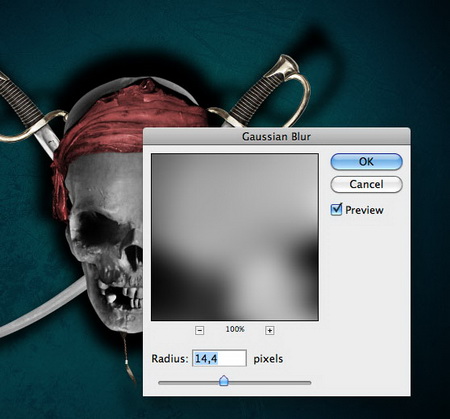
Task: Cancel the Gaussian Blur dialog
Action: pyautogui.click(x=366, y=184)
